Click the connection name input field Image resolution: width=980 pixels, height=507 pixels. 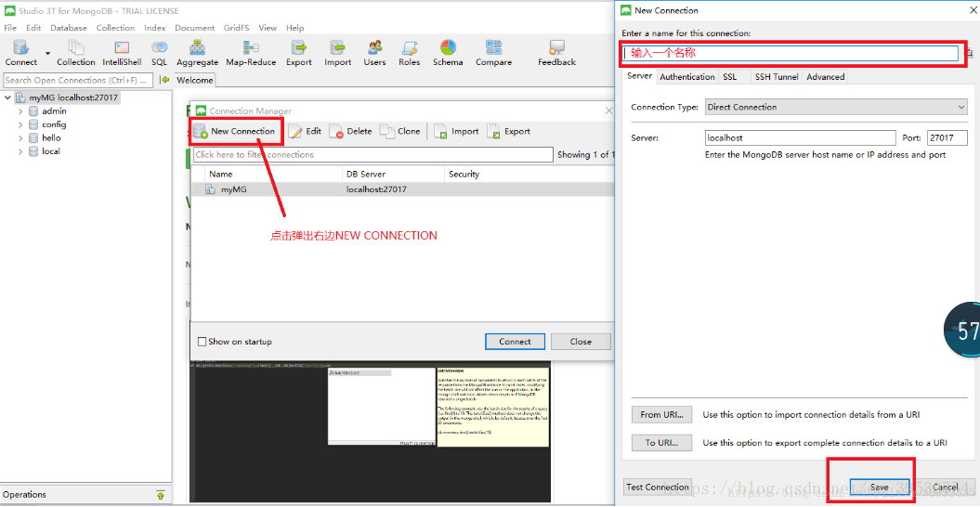point(791,53)
